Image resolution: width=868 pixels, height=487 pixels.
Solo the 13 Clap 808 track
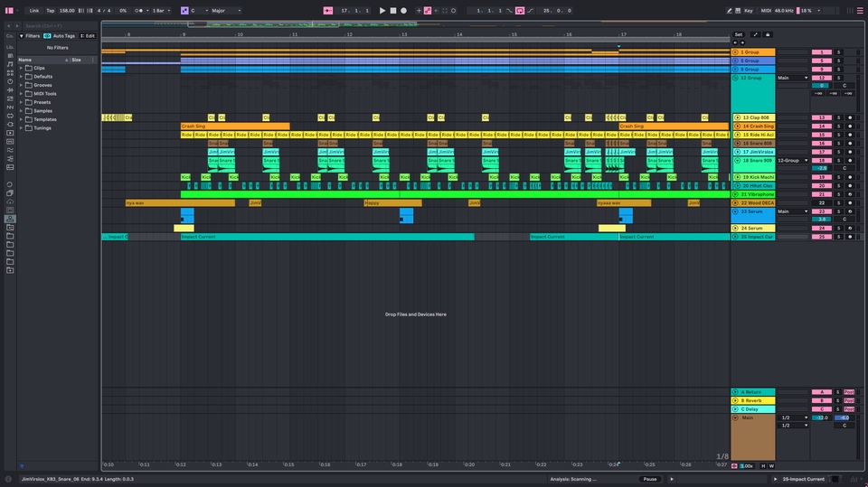tap(837, 117)
